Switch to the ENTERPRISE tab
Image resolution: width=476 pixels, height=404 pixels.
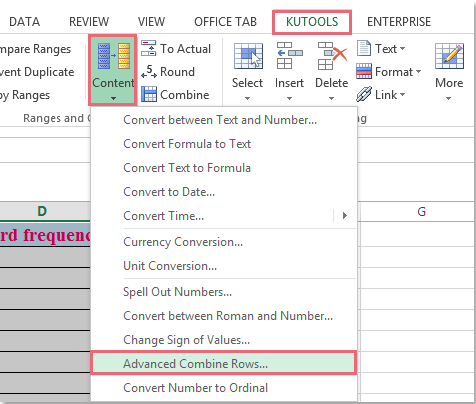(x=399, y=22)
